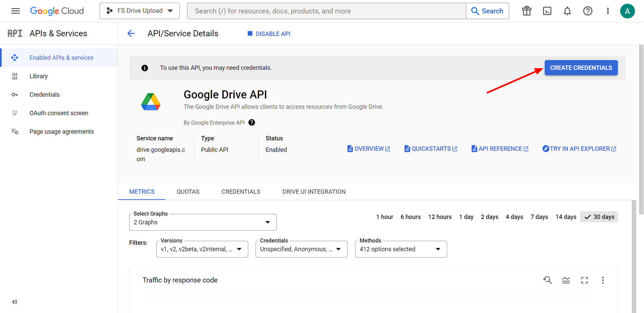Open Methods filter dropdown
The height and width of the screenshot is (313, 644).
[x=401, y=249]
